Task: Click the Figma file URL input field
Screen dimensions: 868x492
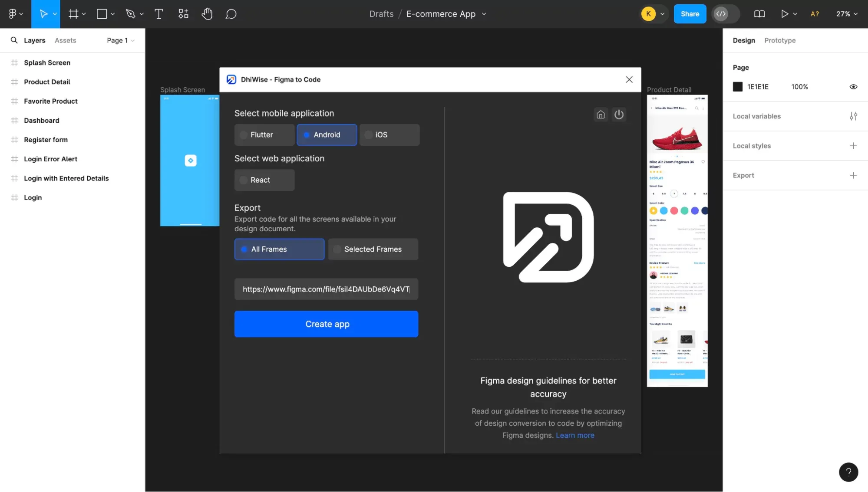Action: click(326, 289)
